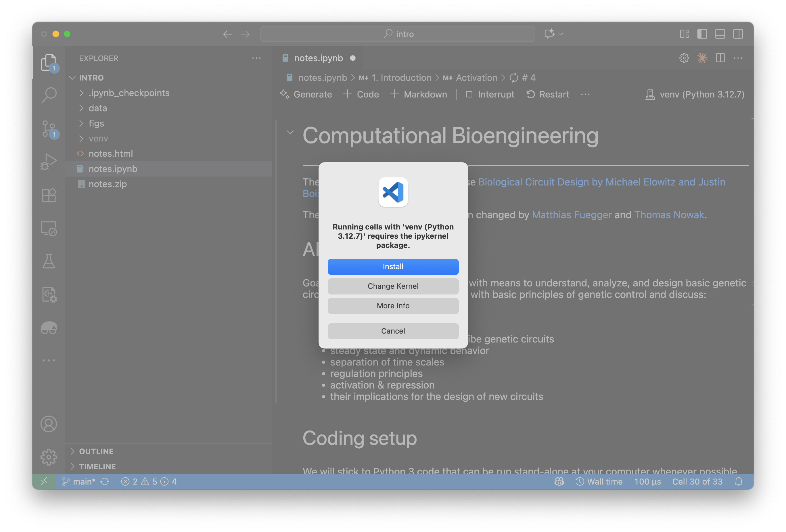
Task: Click the Restart kernel icon
Action: (x=531, y=94)
